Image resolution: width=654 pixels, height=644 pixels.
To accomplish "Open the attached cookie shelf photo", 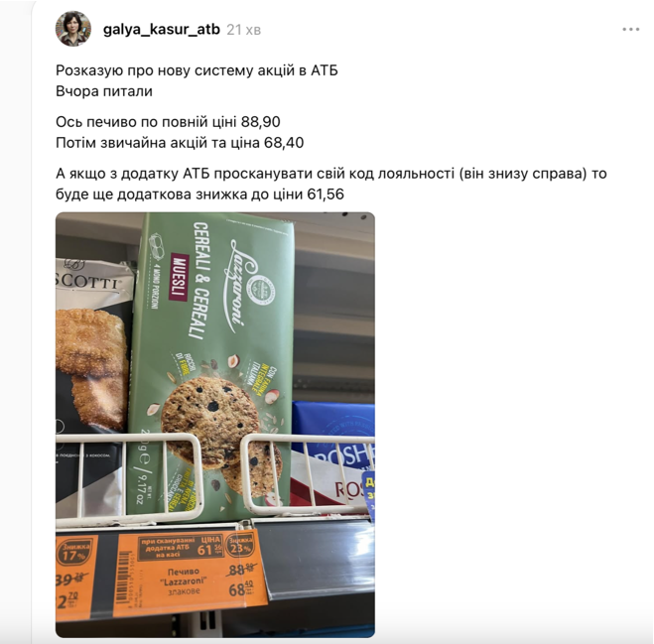I will coord(215,425).
